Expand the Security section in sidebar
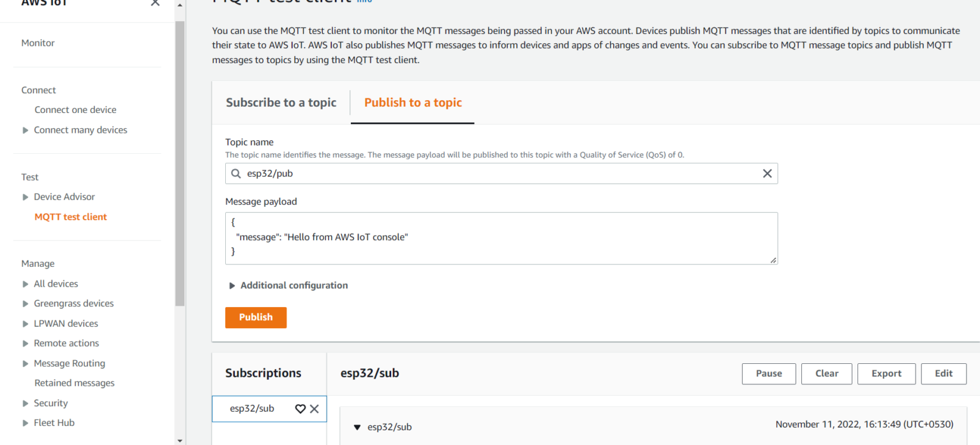 click(24, 403)
